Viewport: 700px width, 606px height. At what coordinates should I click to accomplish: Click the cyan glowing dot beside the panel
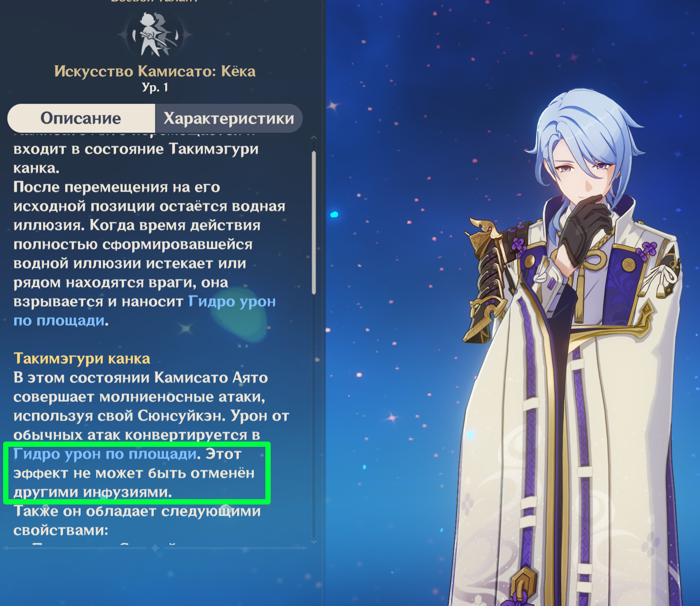tap(334, 215)
